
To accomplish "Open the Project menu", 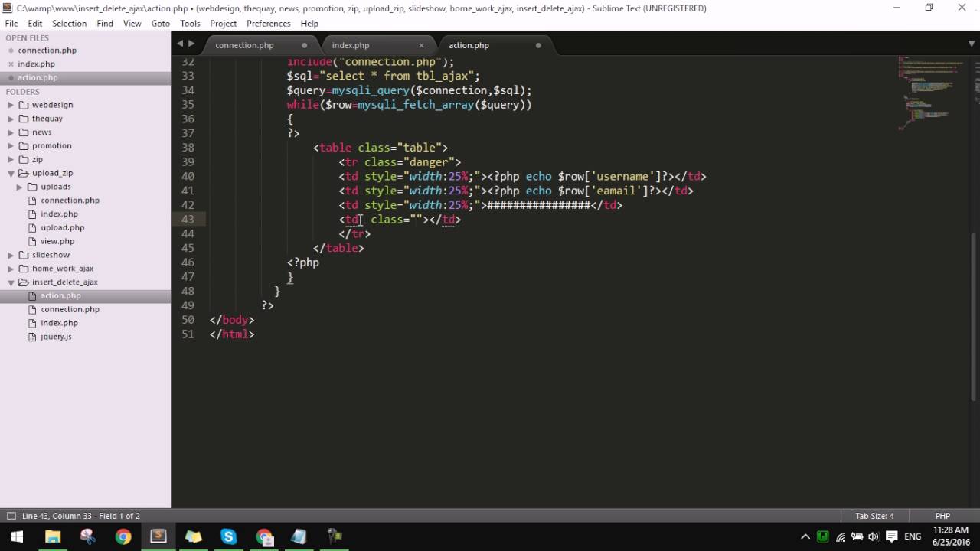I will 224,24.
